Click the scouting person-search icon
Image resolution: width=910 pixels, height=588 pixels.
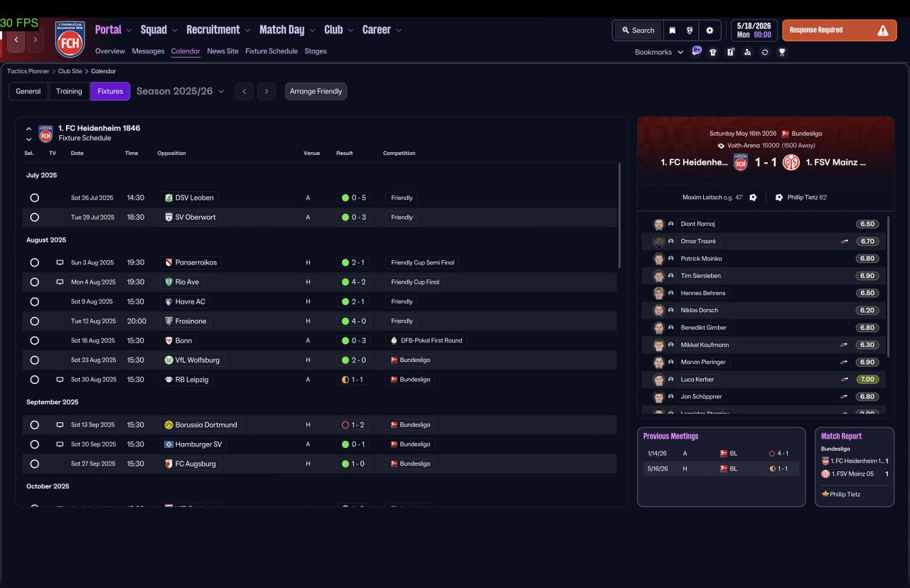747,52
